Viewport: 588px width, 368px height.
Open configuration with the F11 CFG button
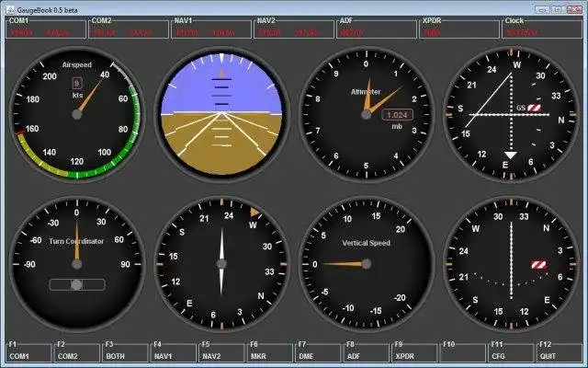(x=511, y=351)
